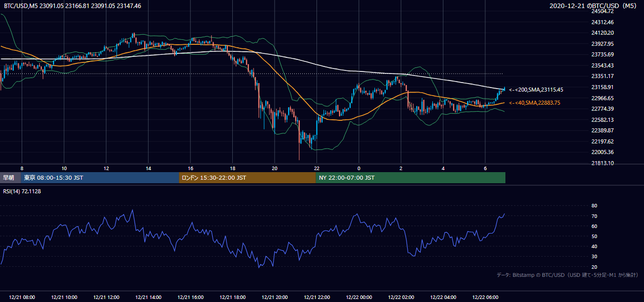This screenshot has width=644, height=302.
Task: Click hour label 22 under the price chart
Action: tap(317, 168)
